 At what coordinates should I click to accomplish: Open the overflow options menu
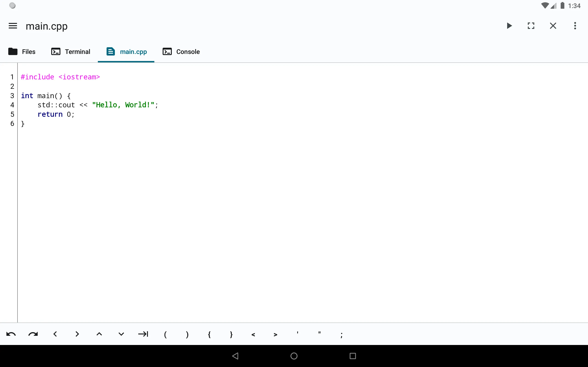(x=575, y=26)
